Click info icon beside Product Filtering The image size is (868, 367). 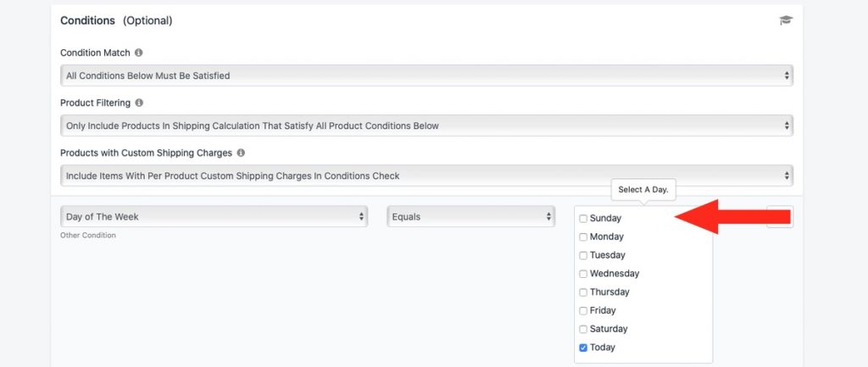(x=139, y=103)
